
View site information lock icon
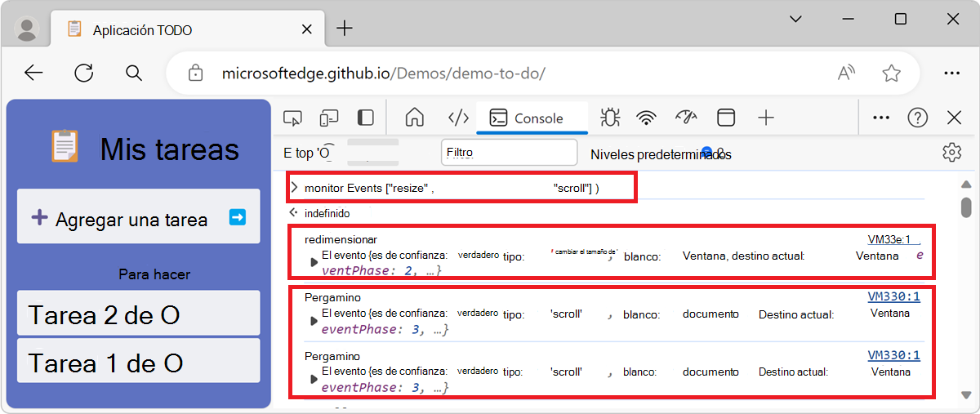point(195,73)
